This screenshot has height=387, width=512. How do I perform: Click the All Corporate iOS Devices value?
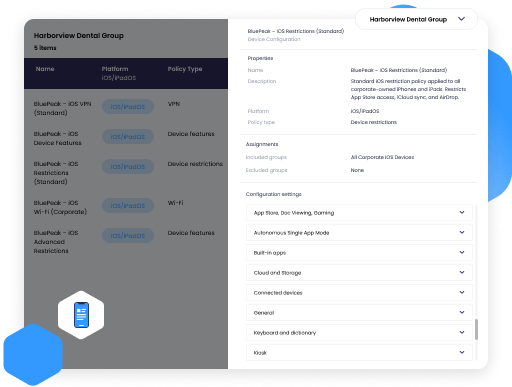coord(382,157)
